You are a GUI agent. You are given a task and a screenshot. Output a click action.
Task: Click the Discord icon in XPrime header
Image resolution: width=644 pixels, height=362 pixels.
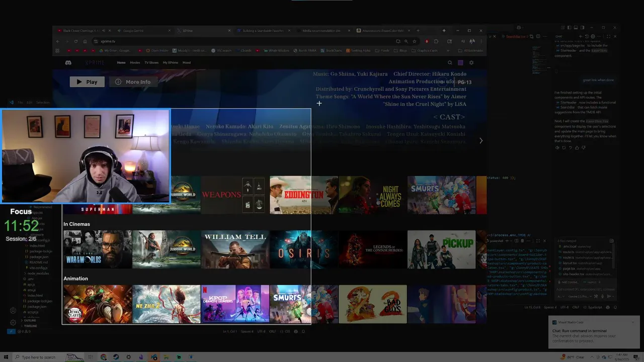pos(68,63)
